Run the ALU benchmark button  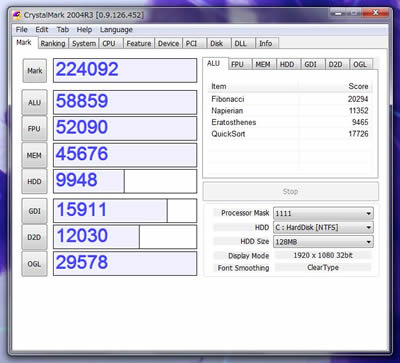click(35, 103)
